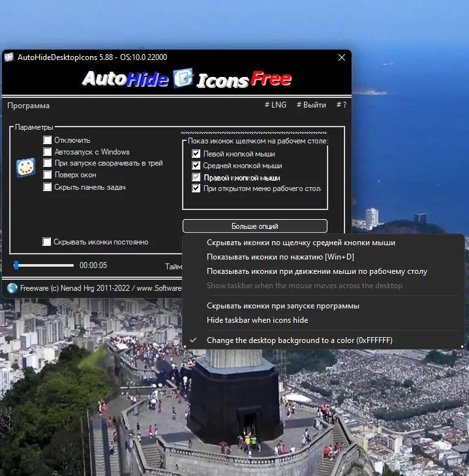
Task: Open the # ? help menu
Action: [x=341, y=105]
